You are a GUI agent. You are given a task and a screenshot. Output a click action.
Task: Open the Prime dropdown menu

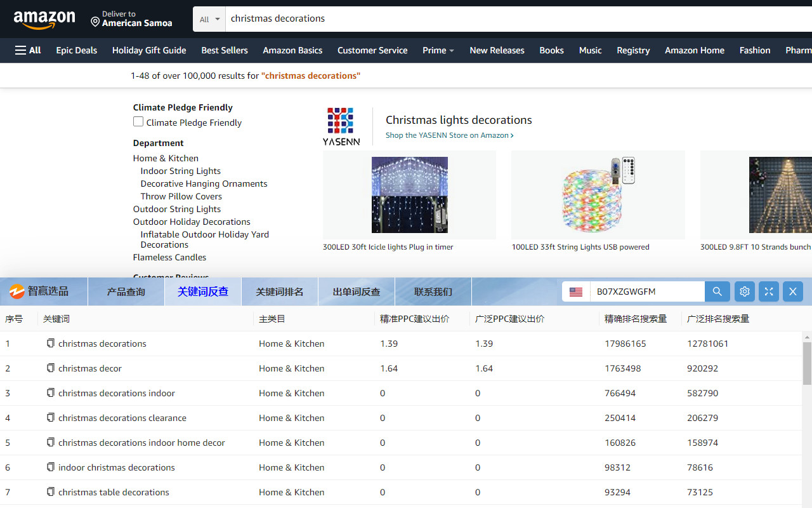coord(438,50)
